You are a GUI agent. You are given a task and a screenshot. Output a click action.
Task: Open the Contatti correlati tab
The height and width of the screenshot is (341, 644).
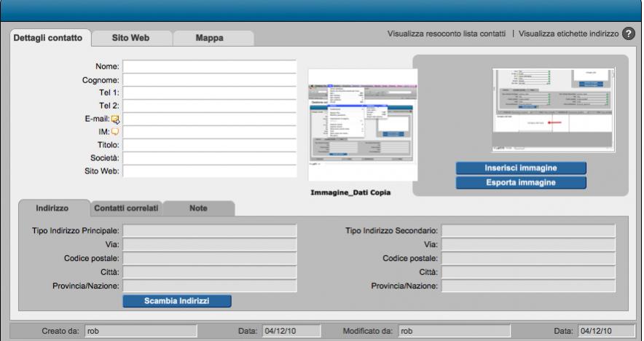coord(125,208)
